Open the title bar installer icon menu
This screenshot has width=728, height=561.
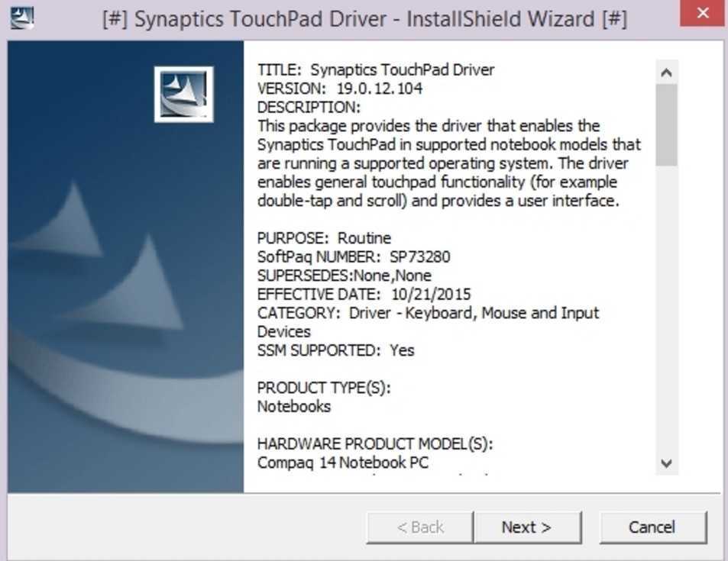(22, 18)
